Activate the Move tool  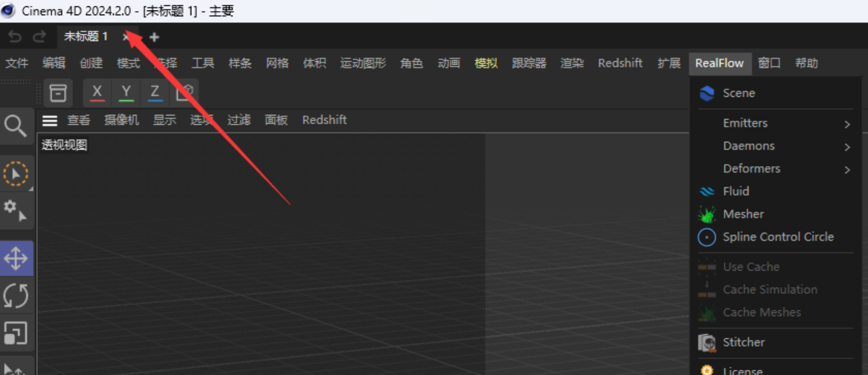click(x=16, y=258)
